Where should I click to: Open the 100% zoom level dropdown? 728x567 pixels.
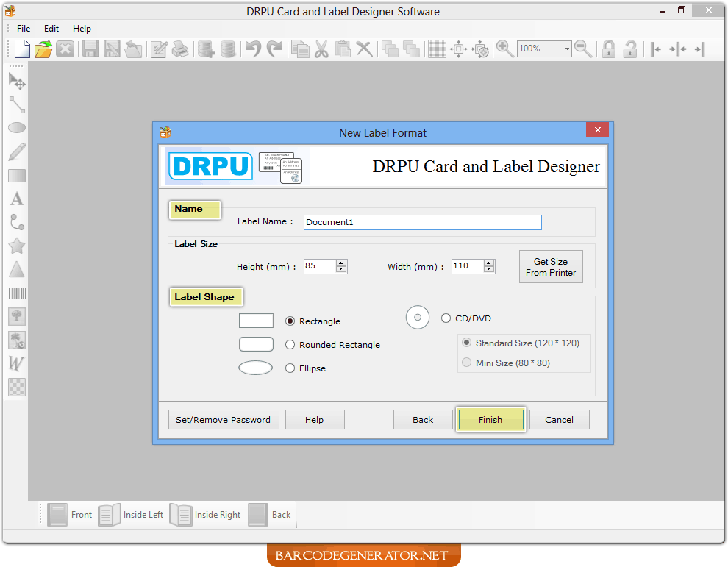567,49
